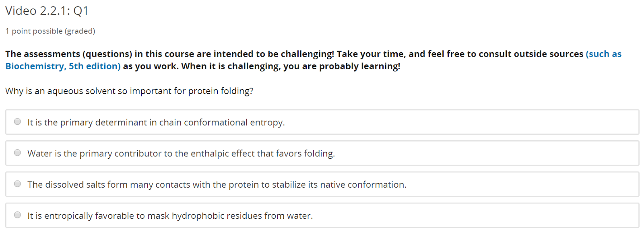Click the sentence "When it is challenging, you are probably learning!"
This screenshot has height=234, width=644.
pyautogui.click(x=291, y=66)
